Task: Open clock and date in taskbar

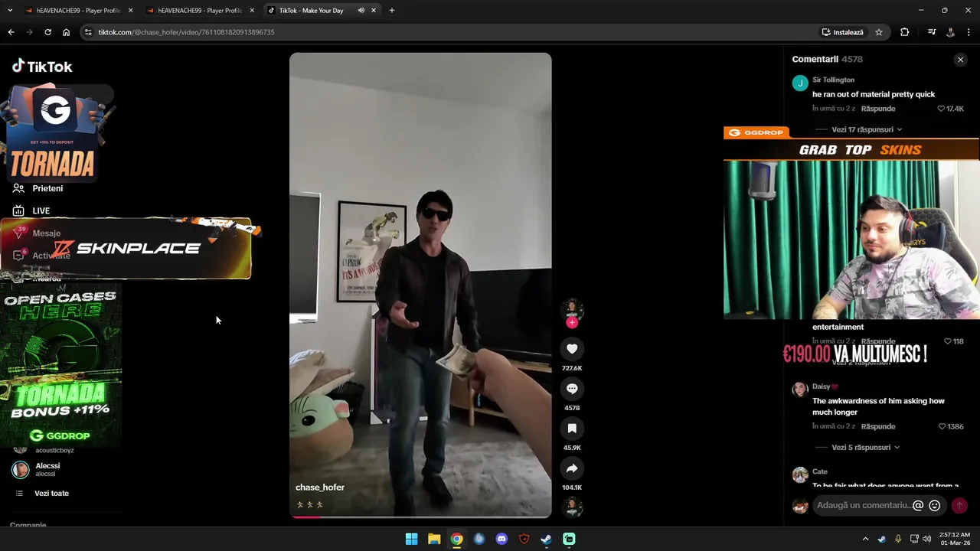Action: click(955, 539)
